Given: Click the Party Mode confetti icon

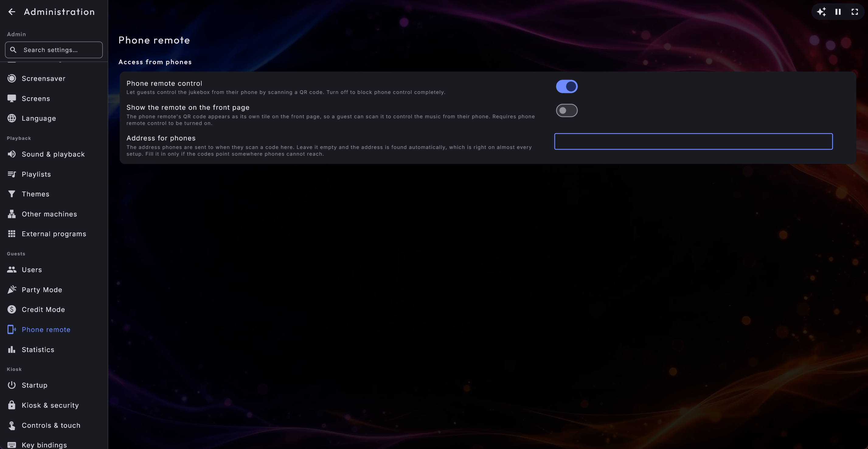Looking at the screenshot, I should pos(12,290).
